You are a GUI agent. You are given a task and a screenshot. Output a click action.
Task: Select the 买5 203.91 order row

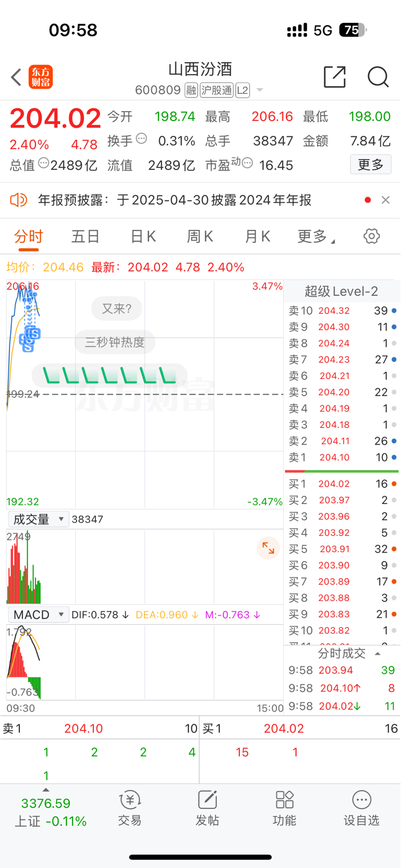(x=342, y=549)
